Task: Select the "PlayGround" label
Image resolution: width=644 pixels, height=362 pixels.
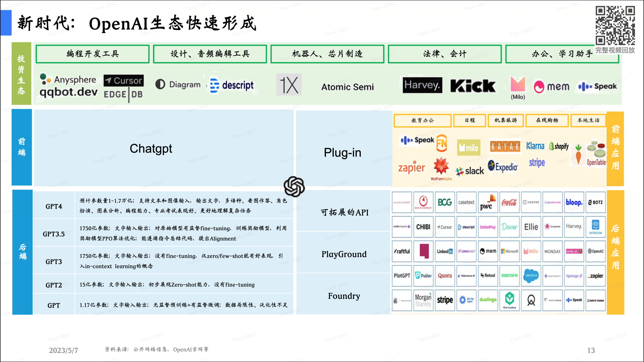Action: (344, 254)
